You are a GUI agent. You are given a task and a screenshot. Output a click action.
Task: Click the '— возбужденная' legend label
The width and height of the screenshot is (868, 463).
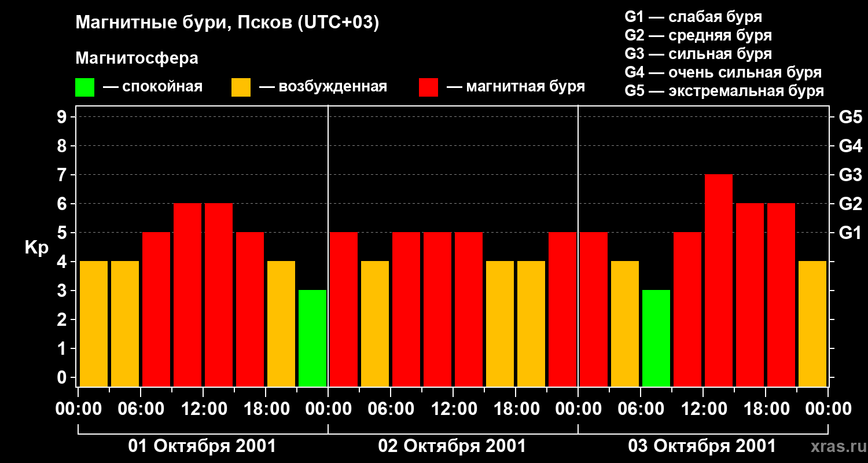click(x=323, y=87)
